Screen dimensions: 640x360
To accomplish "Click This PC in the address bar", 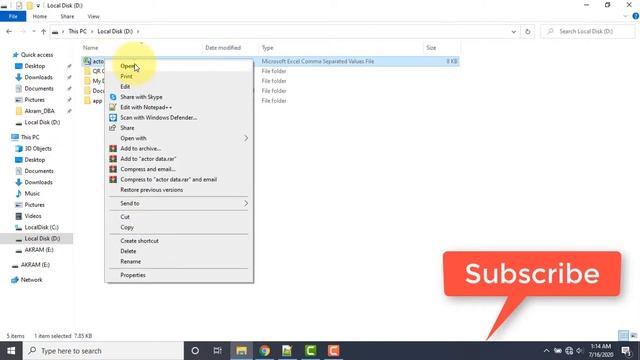I will pyautogui.click(x=78, y=31).
